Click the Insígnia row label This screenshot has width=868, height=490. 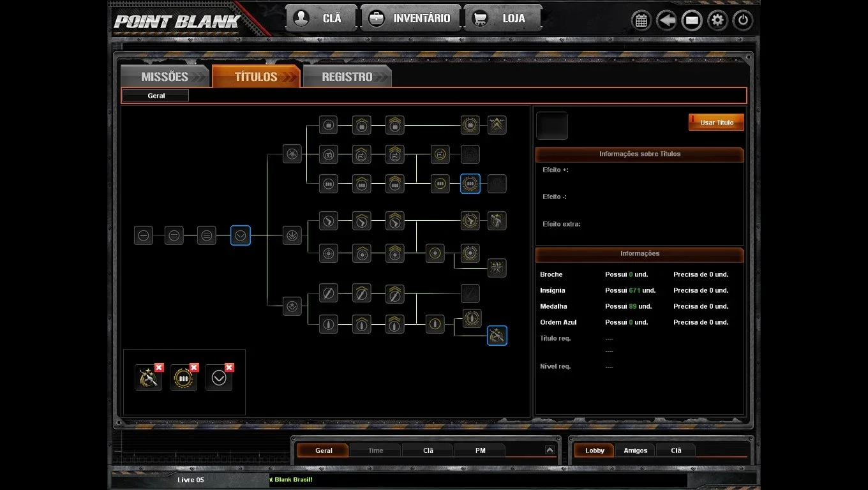tap(553, 290)
